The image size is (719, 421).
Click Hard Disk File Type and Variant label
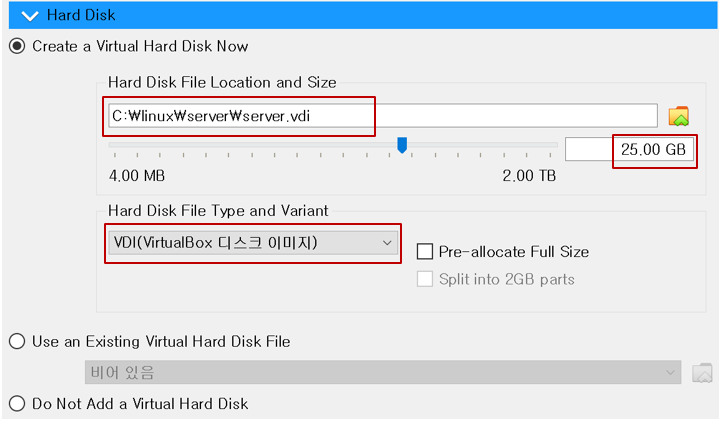point(218,211)
